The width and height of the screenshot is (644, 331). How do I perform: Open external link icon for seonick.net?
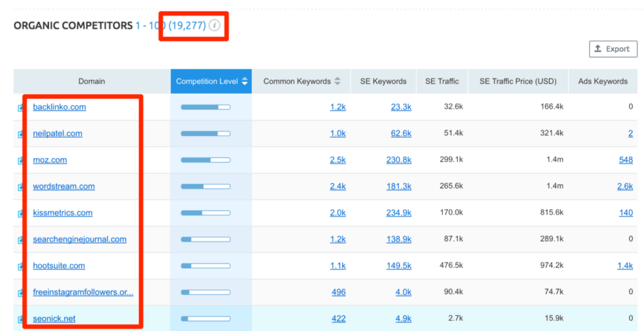click(x=20, y=319)
